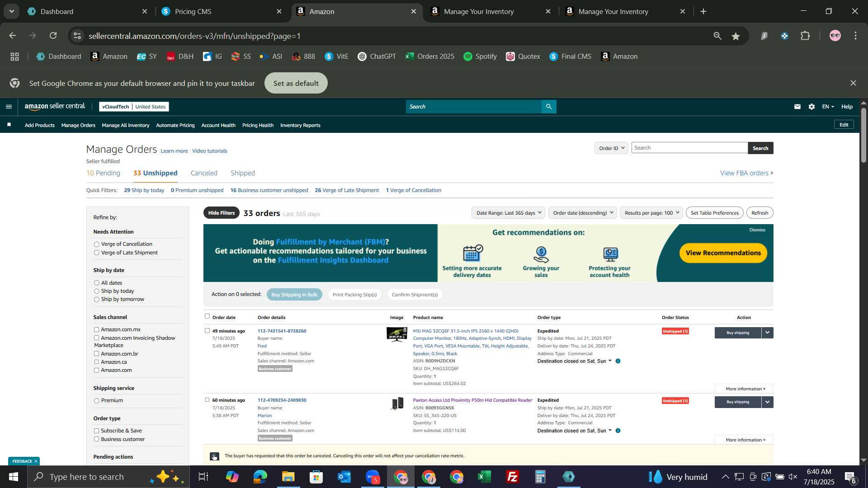This screenshot has width=868, height=488.
Task: Open File Explorer from the taskbar
Action: (x=288, y=477)
